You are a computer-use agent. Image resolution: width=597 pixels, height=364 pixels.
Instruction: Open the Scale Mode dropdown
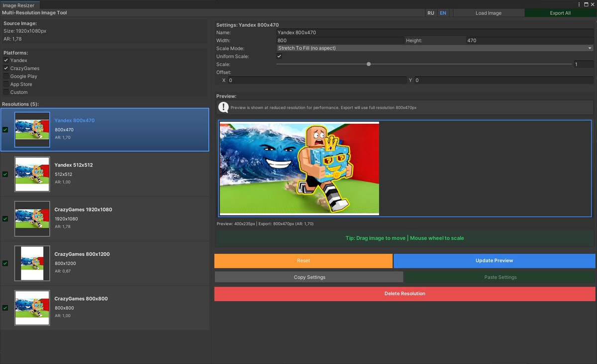coord(435,48)
